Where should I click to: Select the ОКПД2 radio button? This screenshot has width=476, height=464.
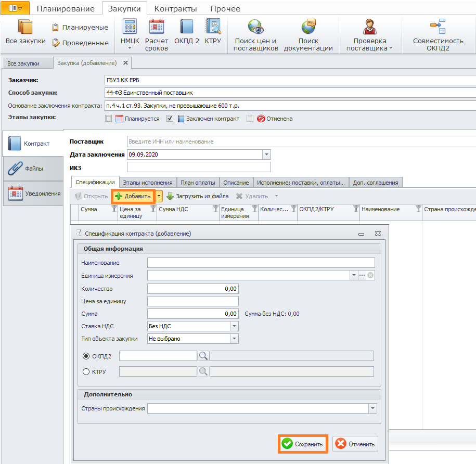pyautogui.click(x=86, y=356)
